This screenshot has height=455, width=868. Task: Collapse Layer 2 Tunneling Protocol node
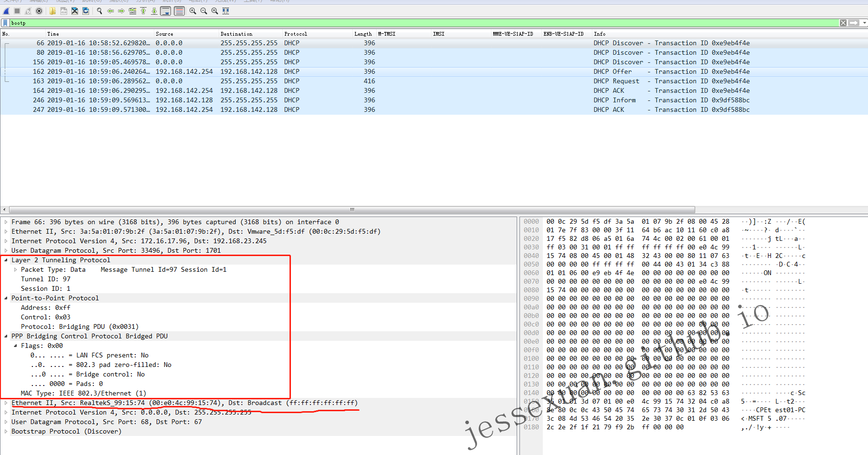6,260
